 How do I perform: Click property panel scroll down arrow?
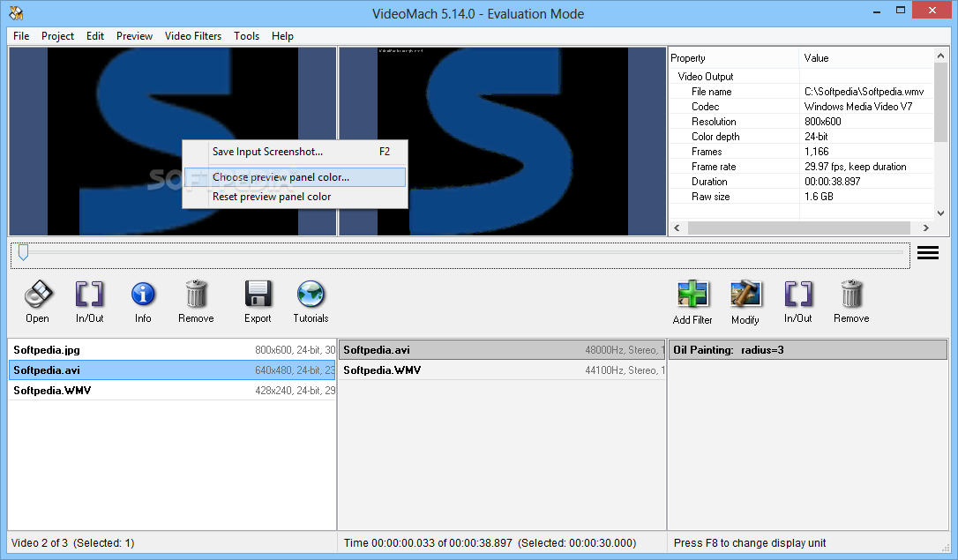tap(941, 213)
